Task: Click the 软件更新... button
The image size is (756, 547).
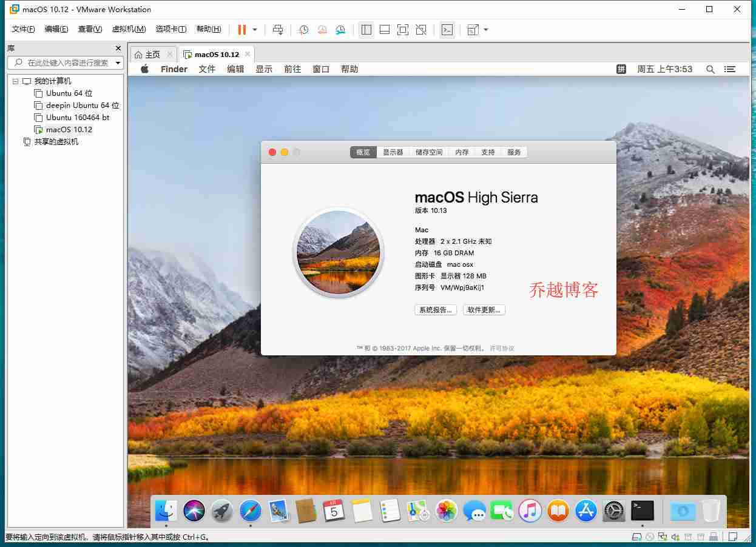Action: click(484, 310)
